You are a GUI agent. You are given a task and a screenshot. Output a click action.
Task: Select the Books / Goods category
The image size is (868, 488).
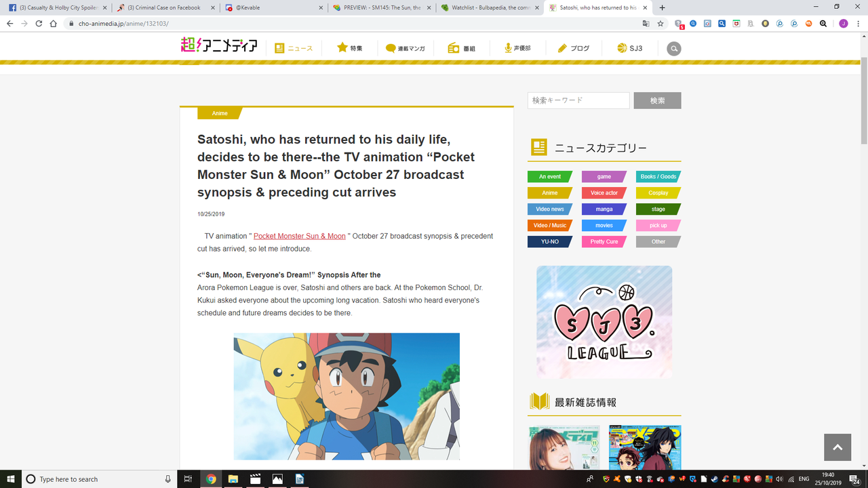pyautogui.click(x=658, y=176)
